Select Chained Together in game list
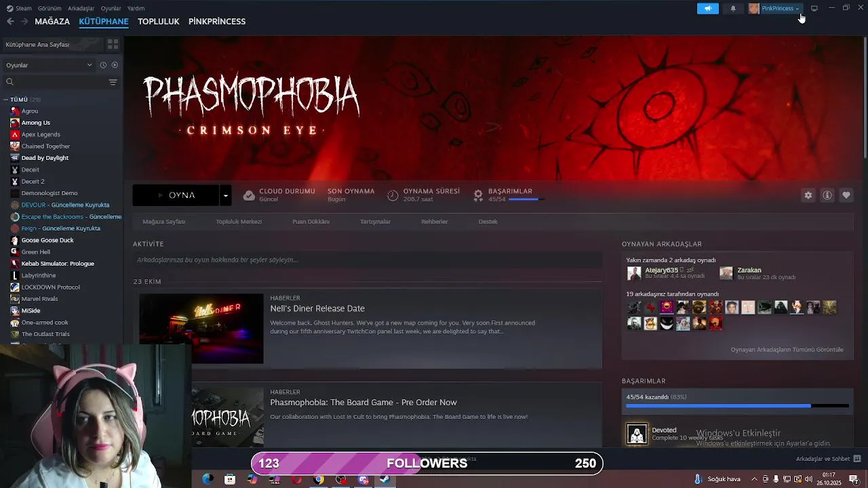This screenshot has width=868, height=488. (45, 146)
